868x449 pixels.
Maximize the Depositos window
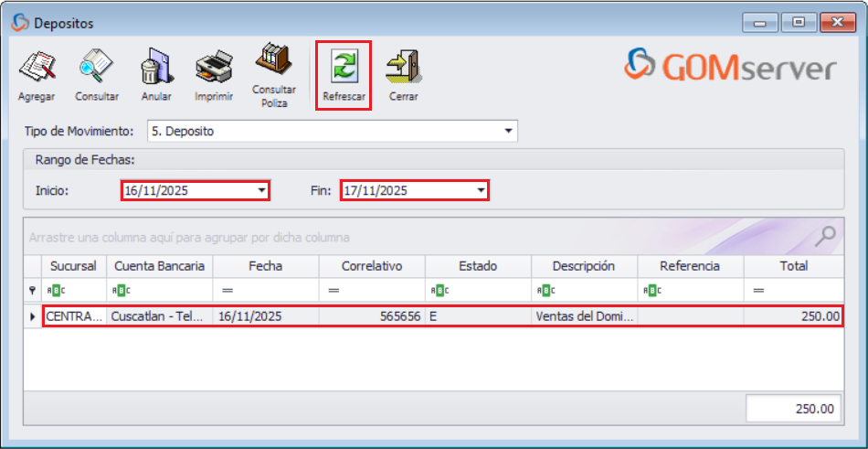[798, 23]
